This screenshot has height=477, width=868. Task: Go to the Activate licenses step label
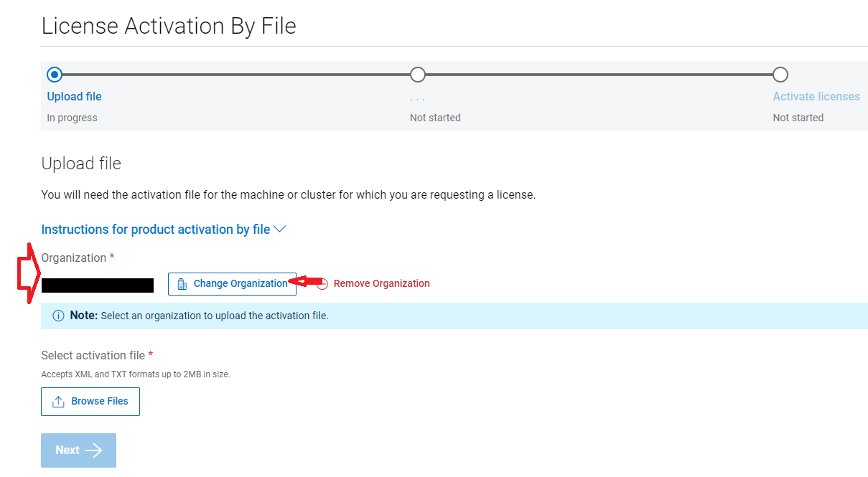tap(816, 97)
